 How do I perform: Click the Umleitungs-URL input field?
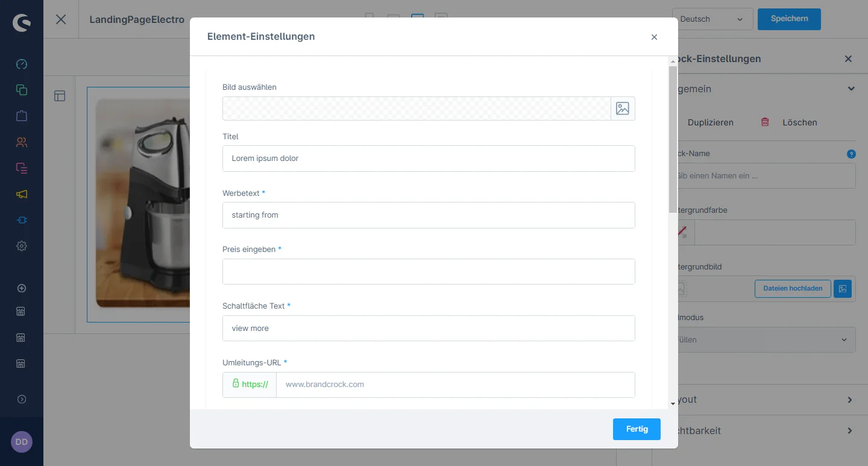[x=455, y=385]
